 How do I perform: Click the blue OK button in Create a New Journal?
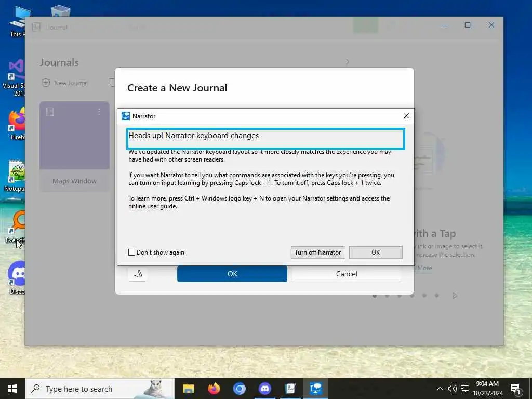[232, 274]
